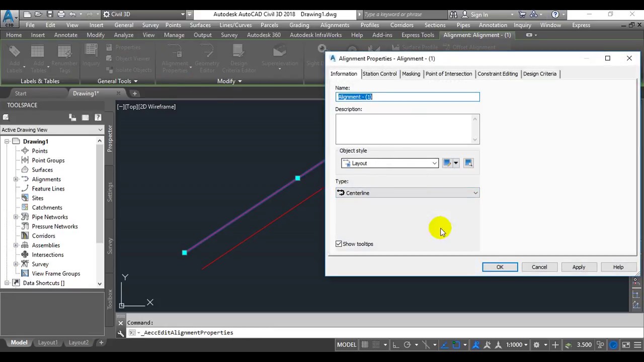Click the Autodesk App Store cart icon
644x362 pixels.
522,14
